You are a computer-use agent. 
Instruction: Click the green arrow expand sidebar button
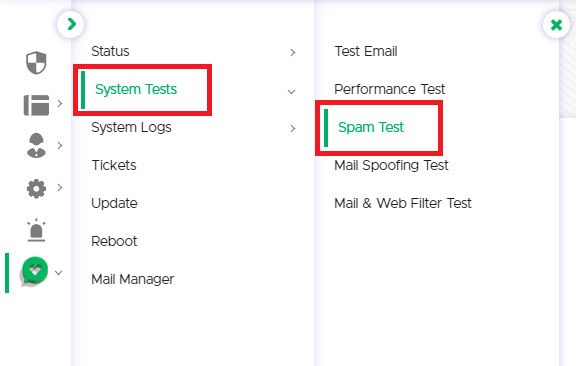(71, 24)
